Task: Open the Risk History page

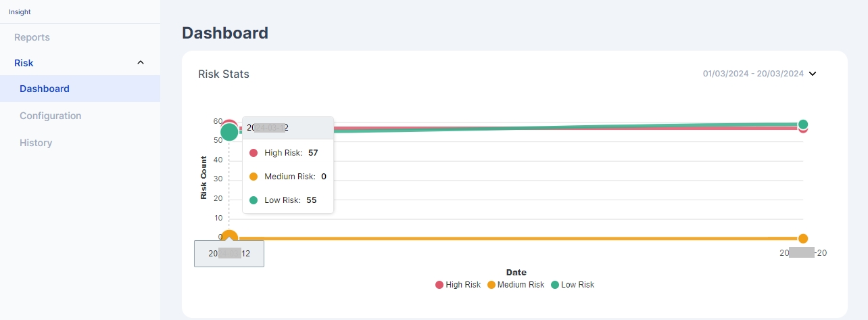Action: 36,143
